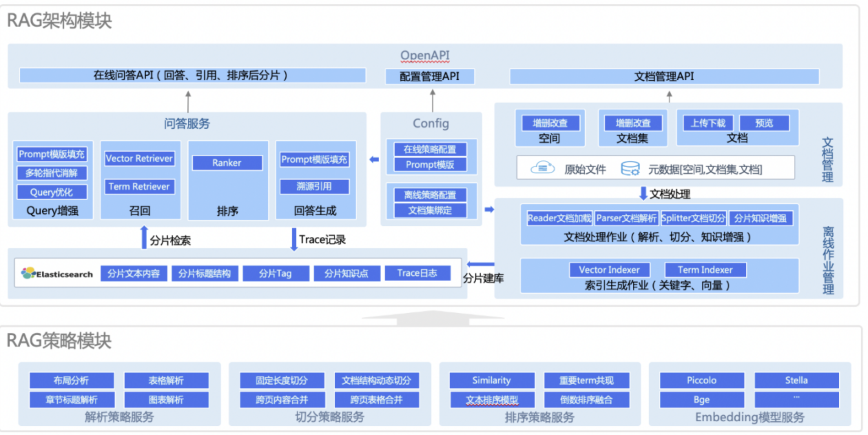Click the 配置管理API bar
Viewport: 868px width, 435px height.
pyautogui.click(x=430, y=76)
